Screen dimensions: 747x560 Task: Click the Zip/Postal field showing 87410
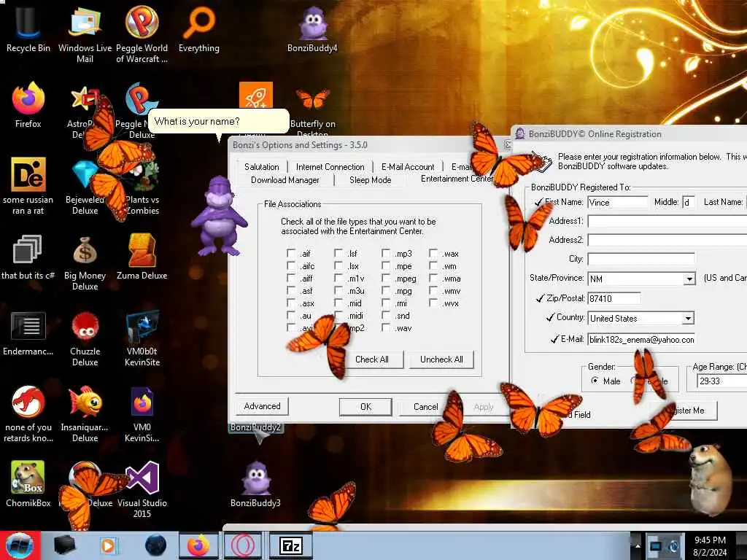coord(614,298)
